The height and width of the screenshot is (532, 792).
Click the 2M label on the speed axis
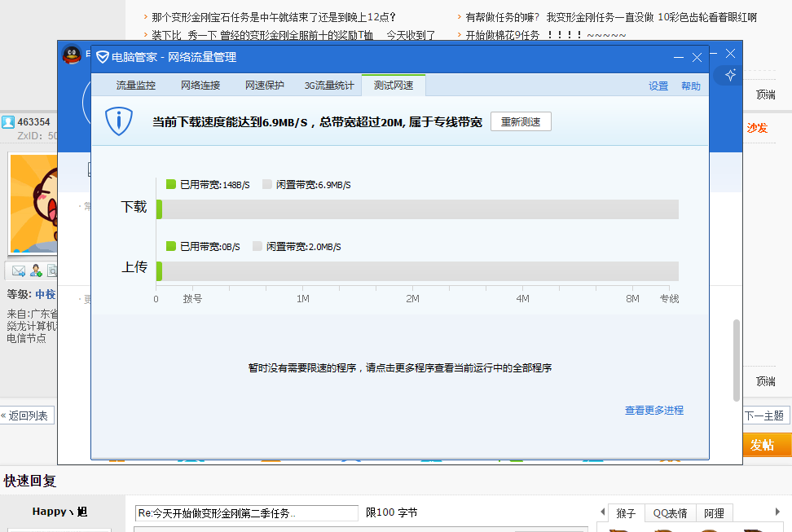pyautogui.click(x=412, y=298)
